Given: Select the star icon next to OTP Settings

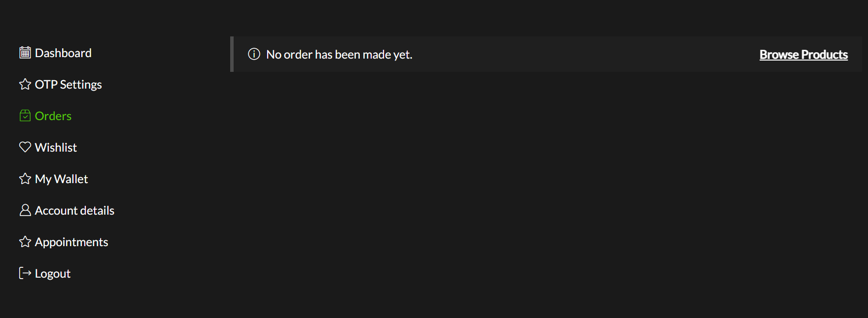Looking at the screenshot, I should tap(25, 84).
